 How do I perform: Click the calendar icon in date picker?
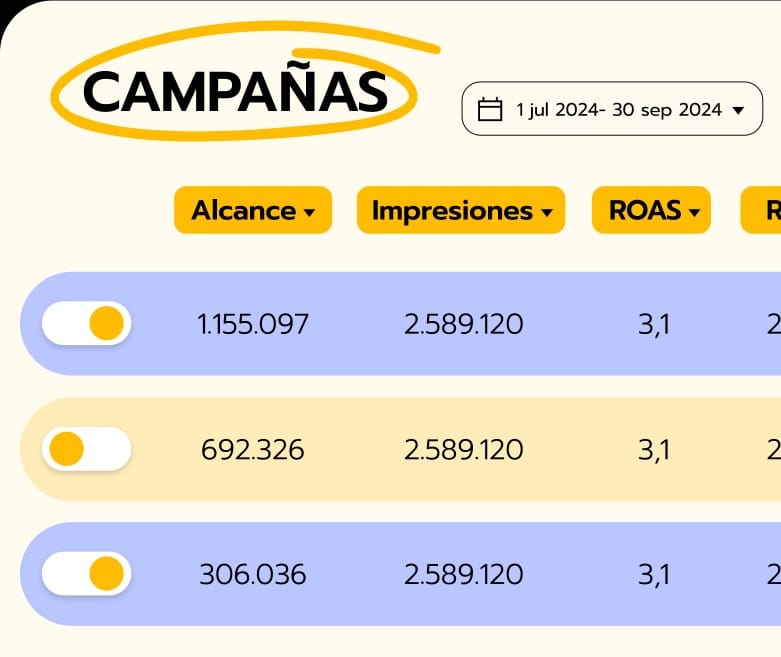490,109
